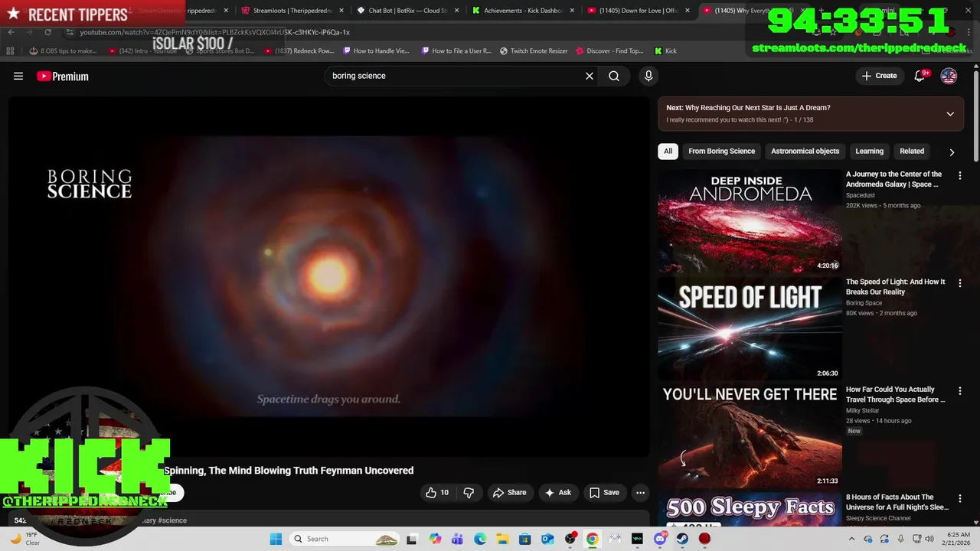Open Windows Start menu
980x551 pixels.
276,539
